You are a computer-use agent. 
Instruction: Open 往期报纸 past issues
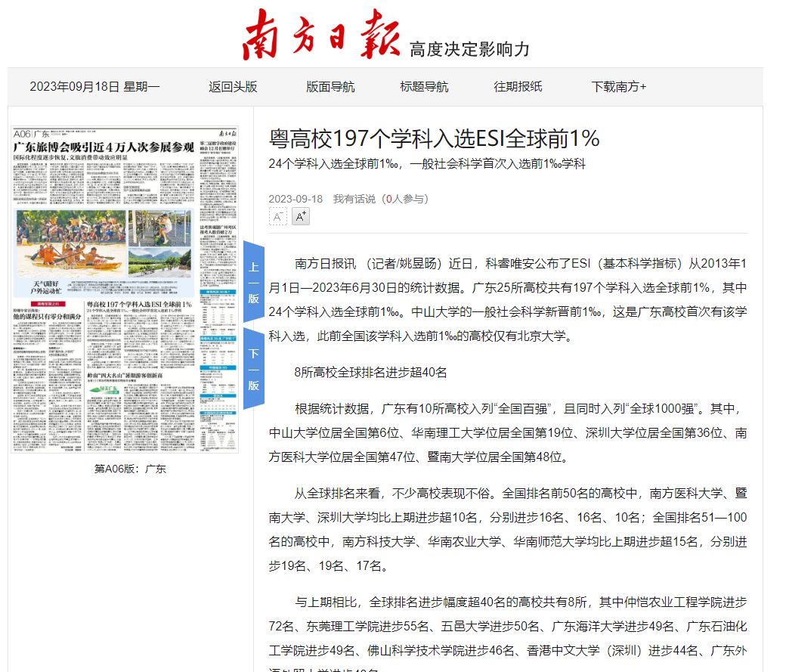518,87
